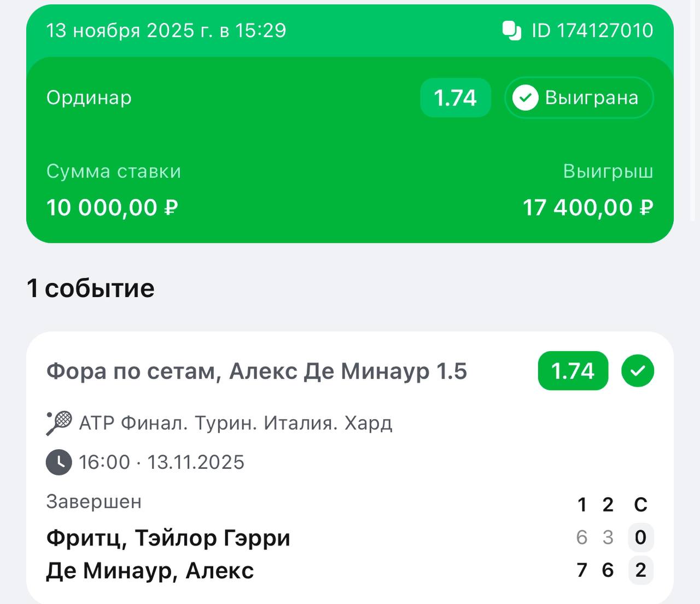700x604 pixels.
Task: Click the ATP Финал Турин tournament name
Action: coord(236,423)
